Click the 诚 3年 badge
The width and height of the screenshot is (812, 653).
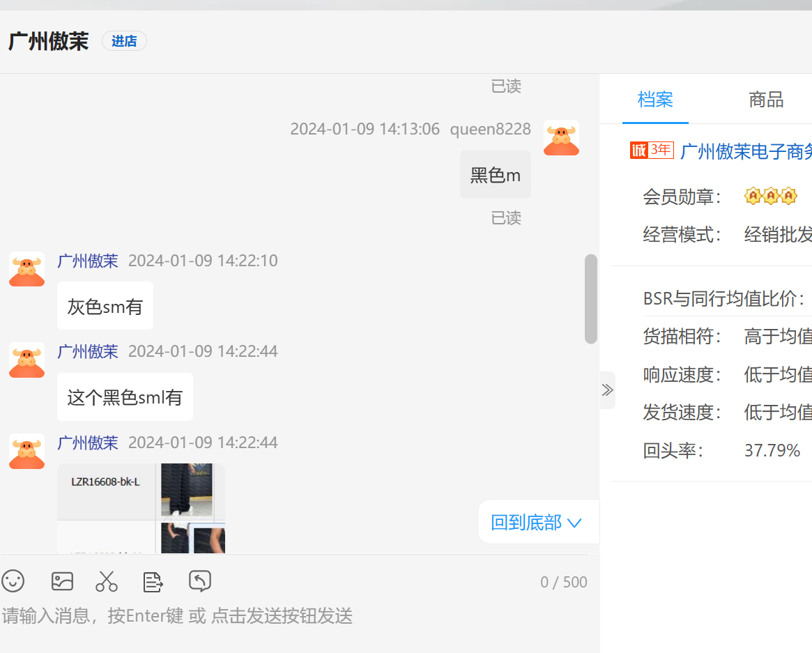click(652, 150)
